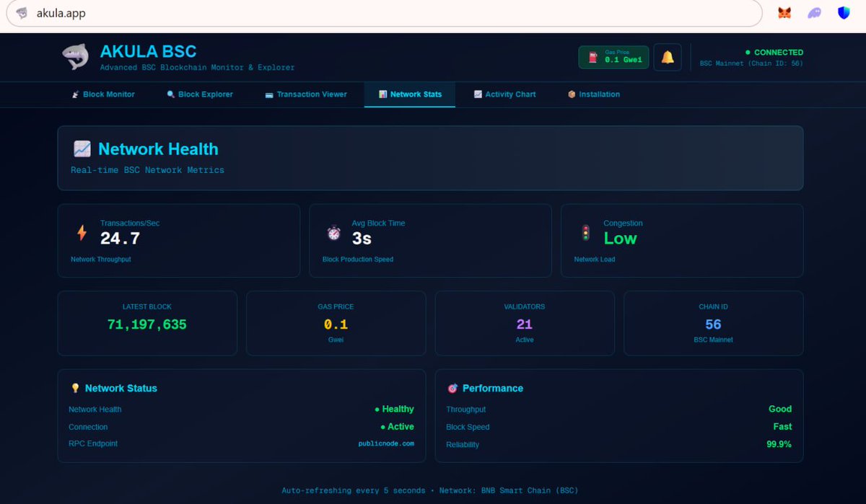866x504 pixels.
Task: Click the Network Status heading
Action: click(121, 388)
